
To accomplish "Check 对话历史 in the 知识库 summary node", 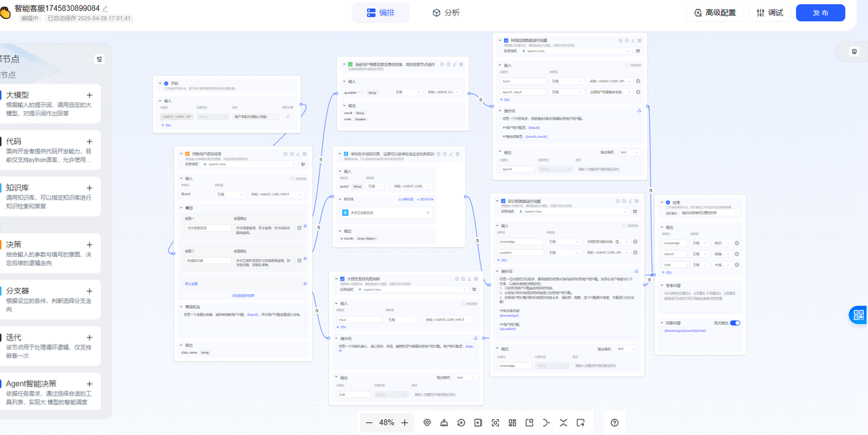I will 624,226.
